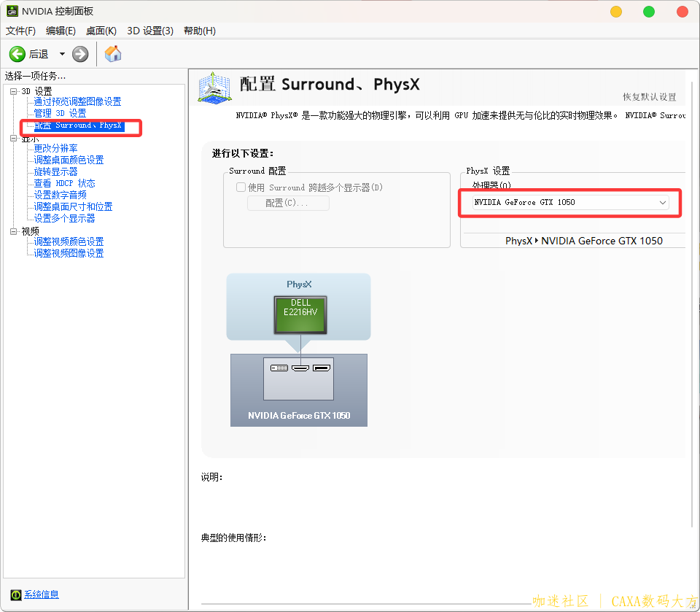Screen dimensions: 700x612
Task: Select 旋转显示器 in the tree
Action: (x=55, y=171)
